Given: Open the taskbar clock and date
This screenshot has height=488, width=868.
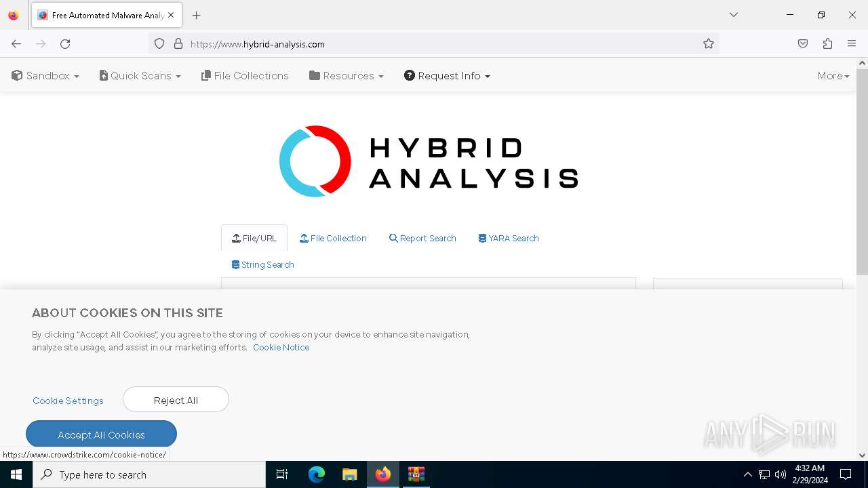Looking at the screenshot, I should click(810, 474).
